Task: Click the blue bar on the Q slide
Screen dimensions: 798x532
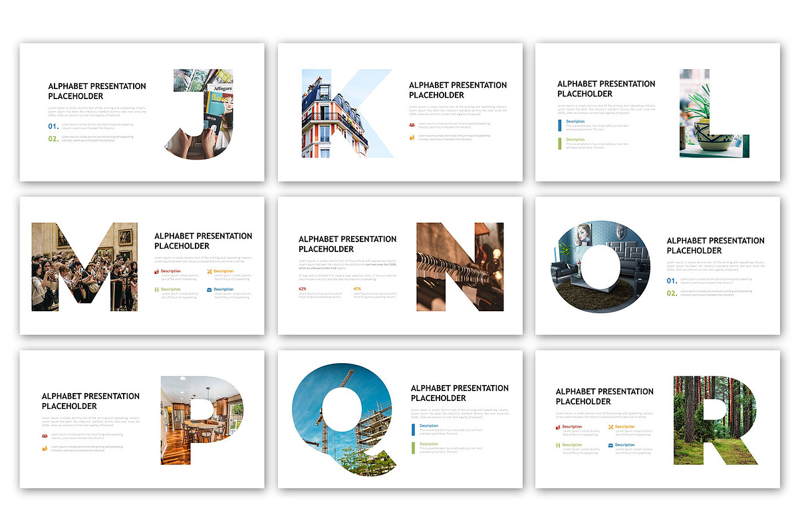Action: point(414,430)
